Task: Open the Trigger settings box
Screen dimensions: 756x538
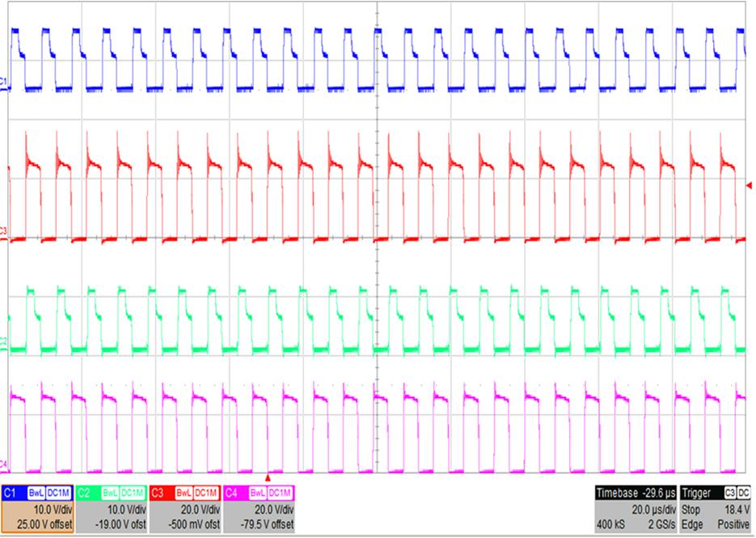Action: click(x=716, y=510)
